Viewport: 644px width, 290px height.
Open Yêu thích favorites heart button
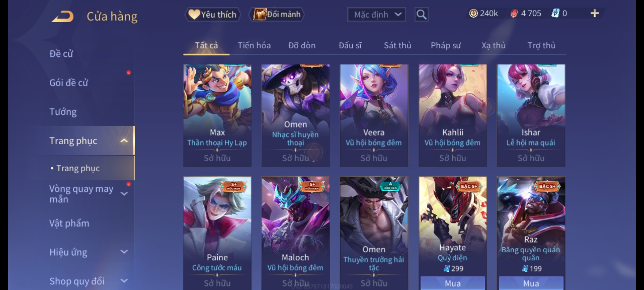coord(213,14)
